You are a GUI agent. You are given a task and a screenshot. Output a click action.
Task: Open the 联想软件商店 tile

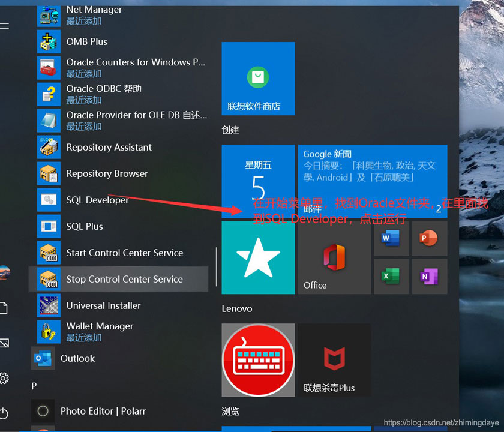[258, 79]
